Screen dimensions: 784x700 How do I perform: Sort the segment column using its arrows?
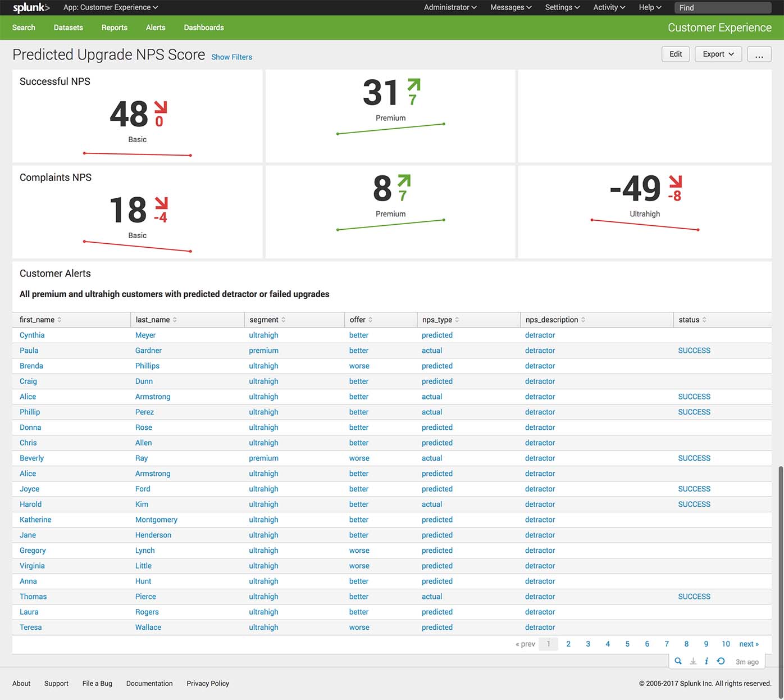point(284,319)
